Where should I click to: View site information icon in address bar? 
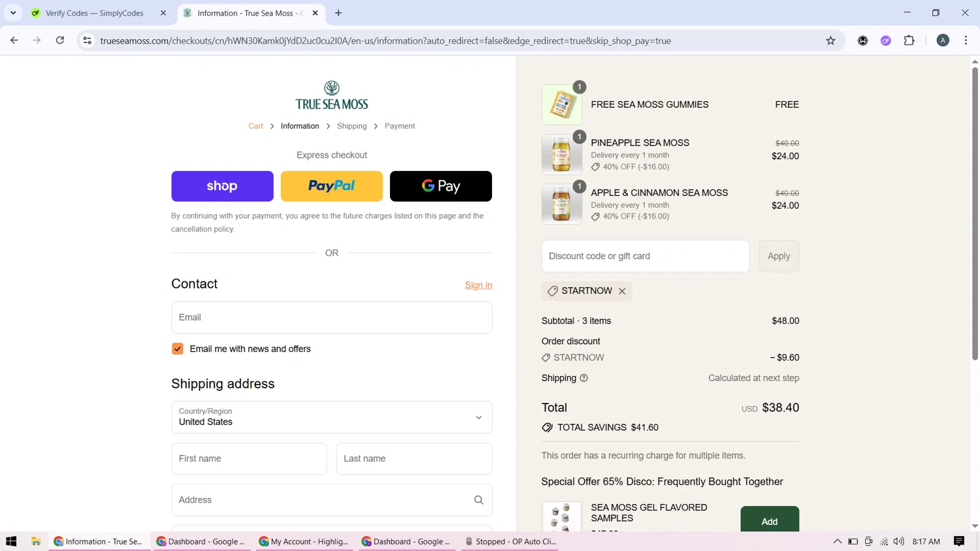[x=87, y=40]
